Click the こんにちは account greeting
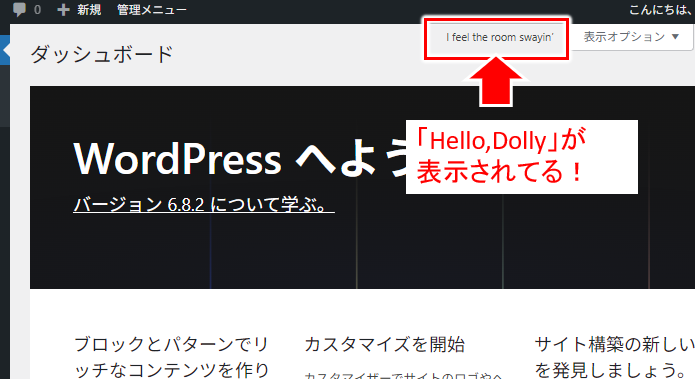Viewport: 695px width, 379px height. (660, 10)
